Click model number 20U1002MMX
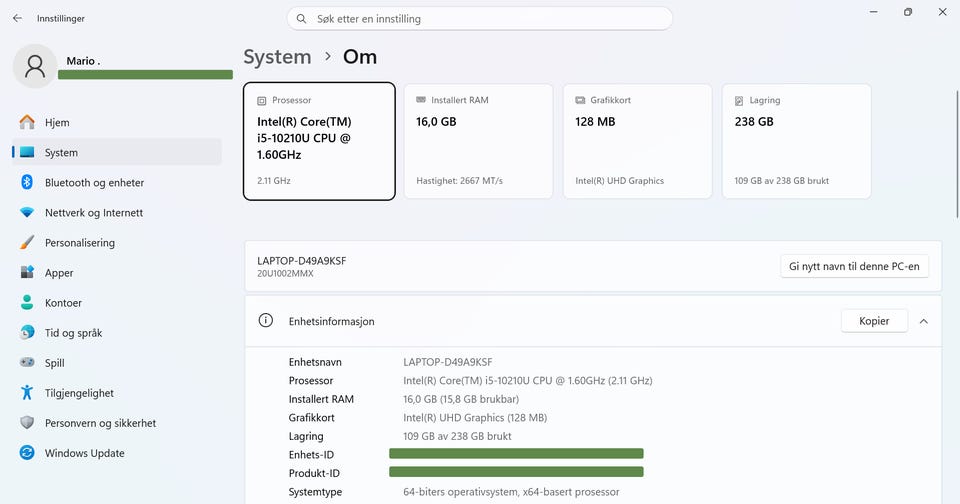Screen dimensions: 960x504 [x=285, y=274]
